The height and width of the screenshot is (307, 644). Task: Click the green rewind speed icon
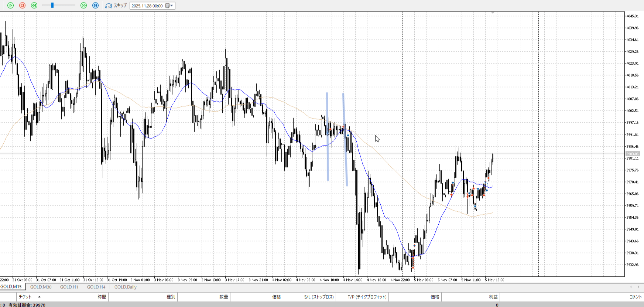[34, 6]
